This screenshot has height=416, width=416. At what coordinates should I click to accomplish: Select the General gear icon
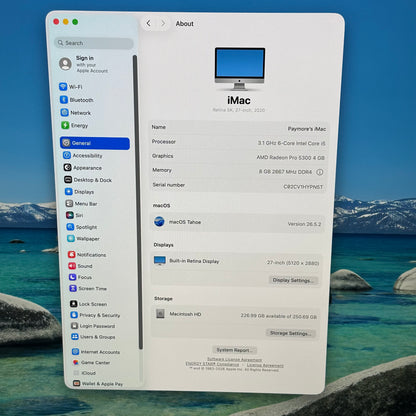pyautogui.click(x=66, y=143)
